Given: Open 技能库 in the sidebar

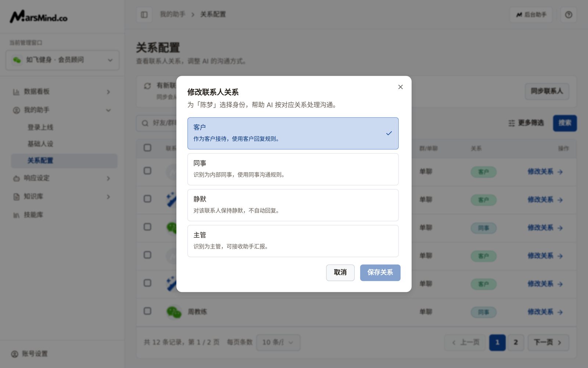Looking at the screenshot, I should point(62,215).
